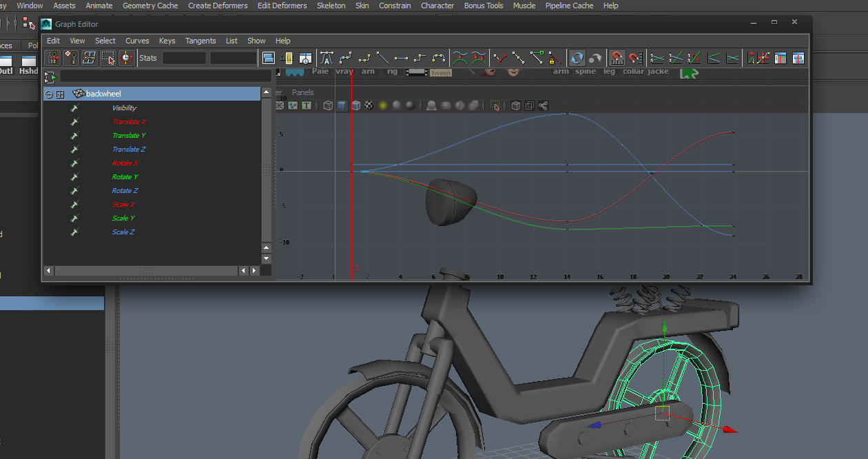The image size is (868, 459).
Task: Free tangent weight
Action: [x=537, y=58]
